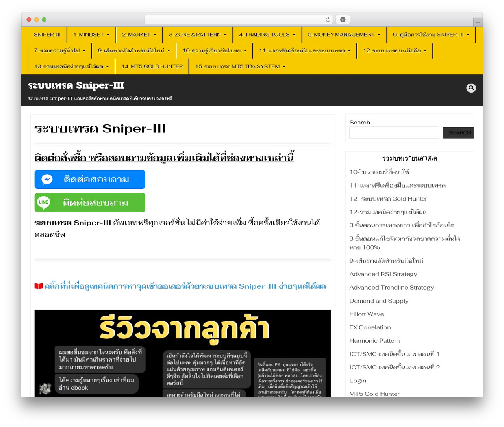Open the Login sidebar link
The height and width of the screenshot is (427, 504).
358,381
